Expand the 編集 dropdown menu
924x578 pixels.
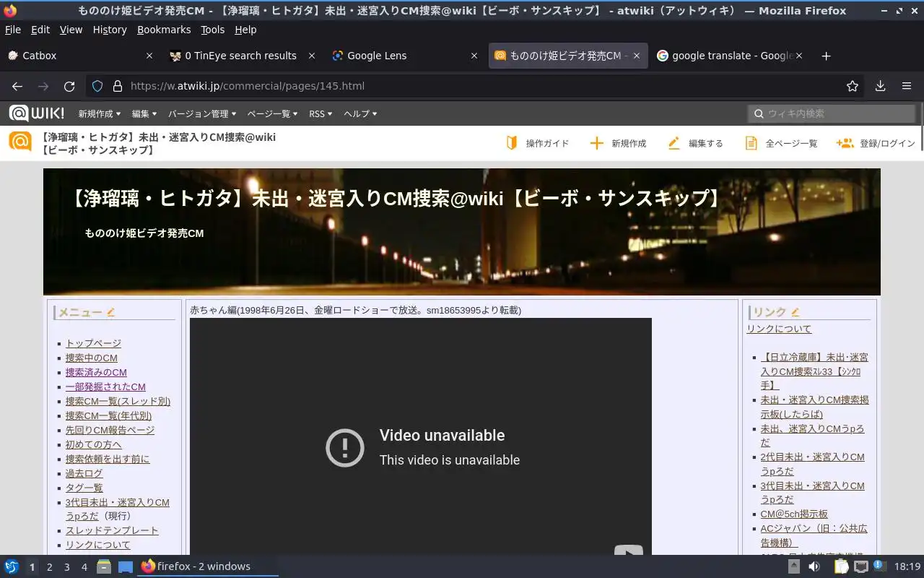(144, 113)
